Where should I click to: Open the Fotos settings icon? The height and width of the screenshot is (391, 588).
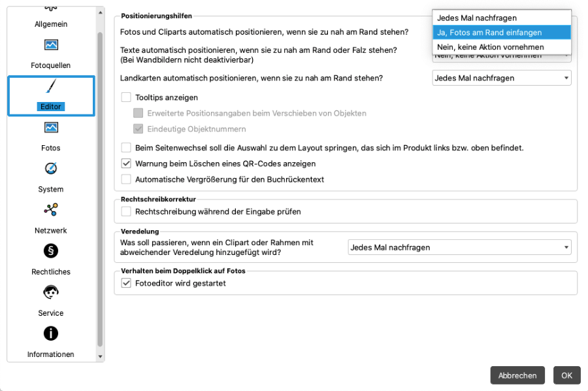pos(51,127)
